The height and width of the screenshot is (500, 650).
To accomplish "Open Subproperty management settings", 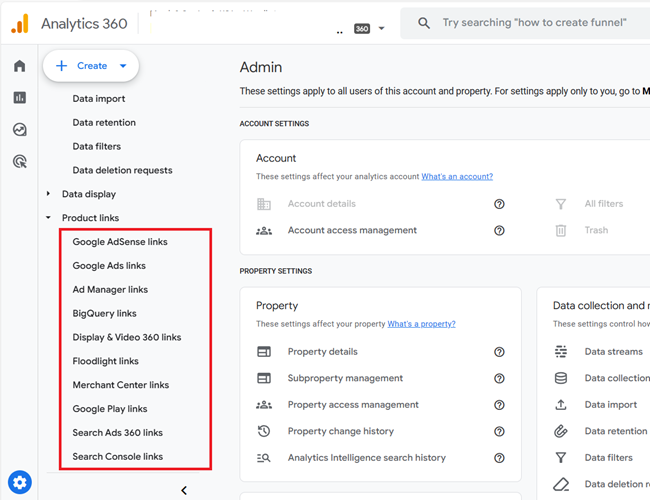I will click(x=345, y=379).
